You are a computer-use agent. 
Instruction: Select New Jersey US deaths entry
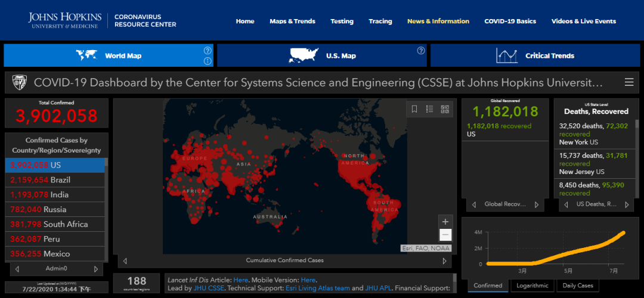(594, 164)
